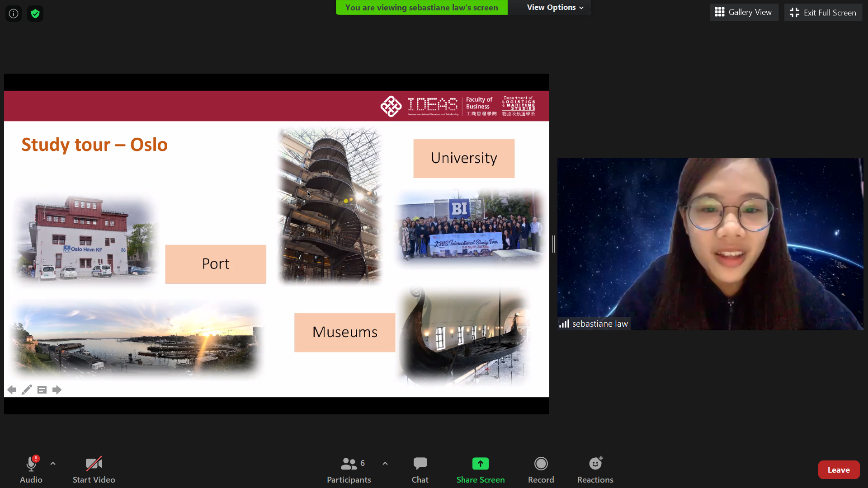
Task: Open the Participants list
Action: 349,469
